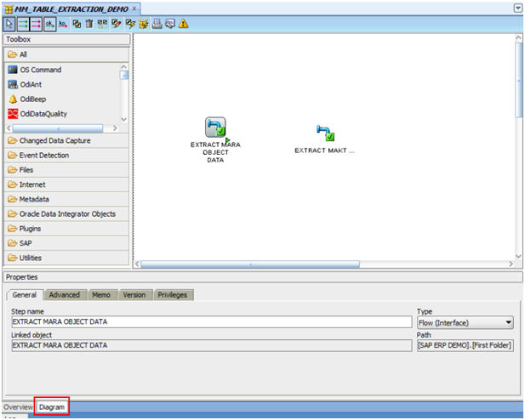Close the MM_TABLE_EXTRACTION_DEMO tab
The image size is (525, 420).
[x=134, y=9]
